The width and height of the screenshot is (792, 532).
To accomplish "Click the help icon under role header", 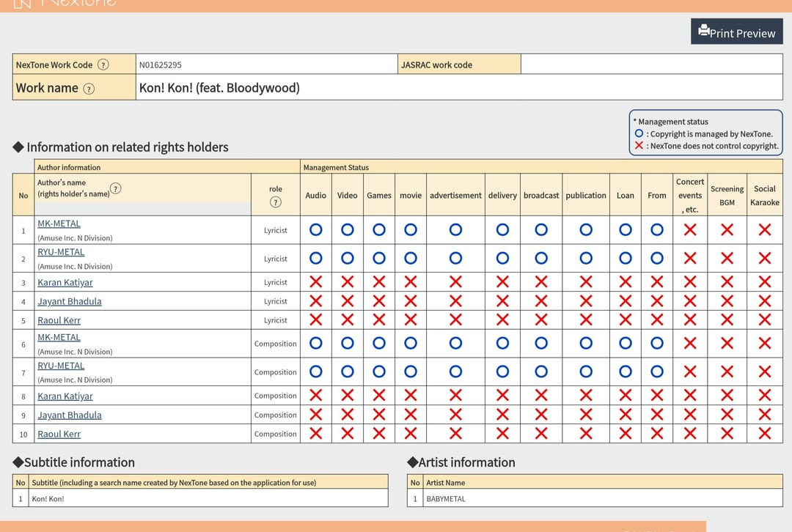I will 276,202.
